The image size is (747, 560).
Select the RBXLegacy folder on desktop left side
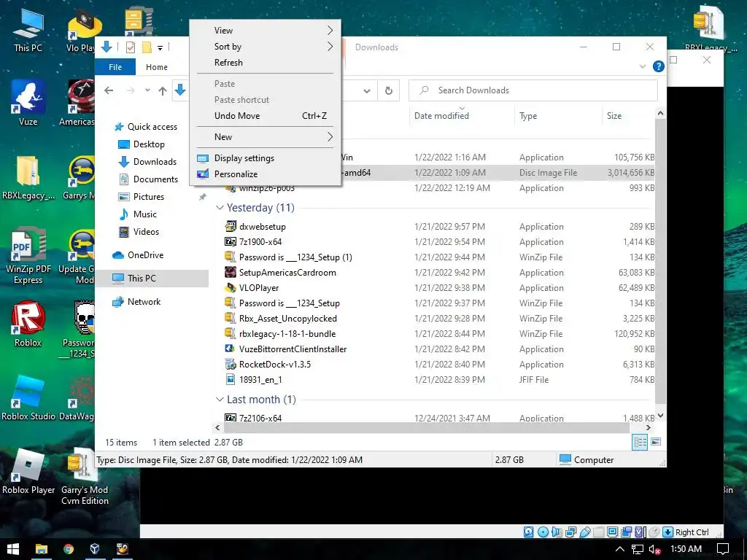pyautogui.click(x=28, y=177)
